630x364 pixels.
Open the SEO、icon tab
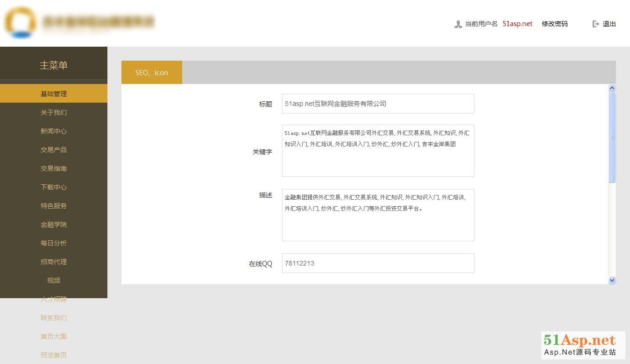pyautogui.click(x=152, y=73)
